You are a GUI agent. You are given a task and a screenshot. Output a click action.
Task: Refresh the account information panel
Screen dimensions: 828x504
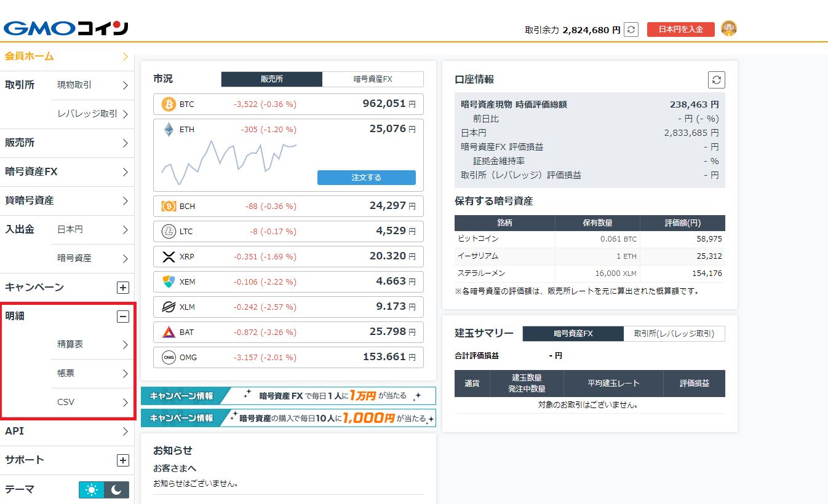717,79
